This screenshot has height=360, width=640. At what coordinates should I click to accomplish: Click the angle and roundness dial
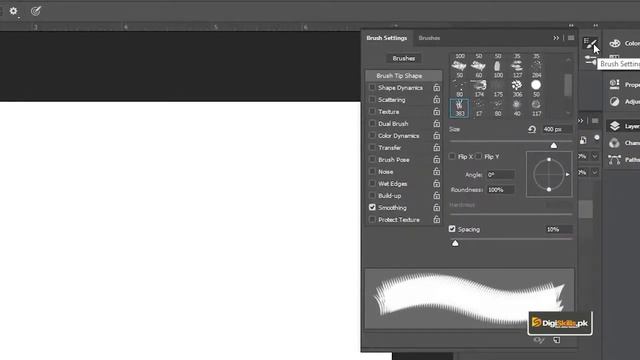pyautogui.click(x=549, y=174)
